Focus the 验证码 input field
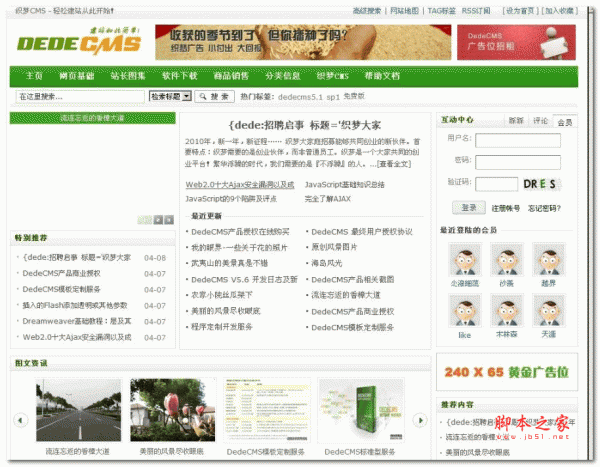This screenshot has height=467, width=600. pos(496,184)
